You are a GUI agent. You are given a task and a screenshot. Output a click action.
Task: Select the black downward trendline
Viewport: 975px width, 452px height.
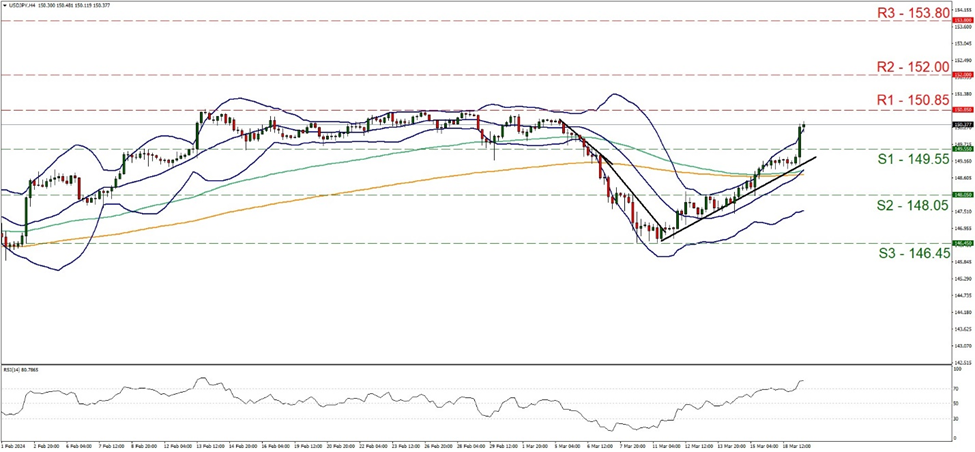610,180
